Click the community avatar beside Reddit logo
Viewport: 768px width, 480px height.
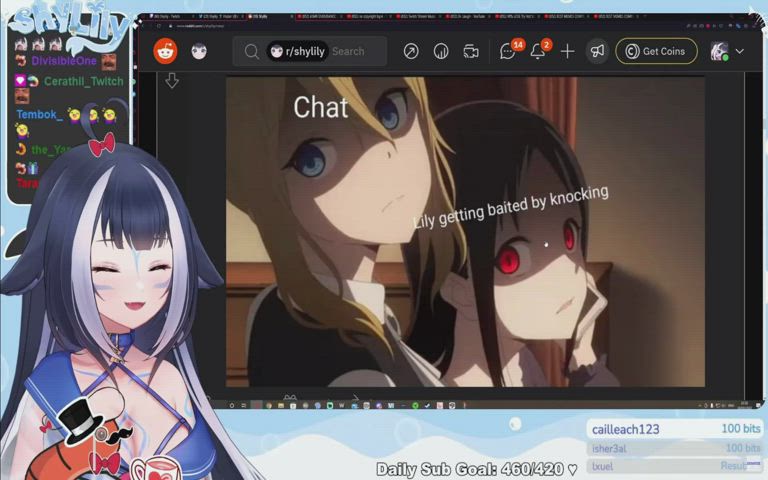tap(199, 52)
